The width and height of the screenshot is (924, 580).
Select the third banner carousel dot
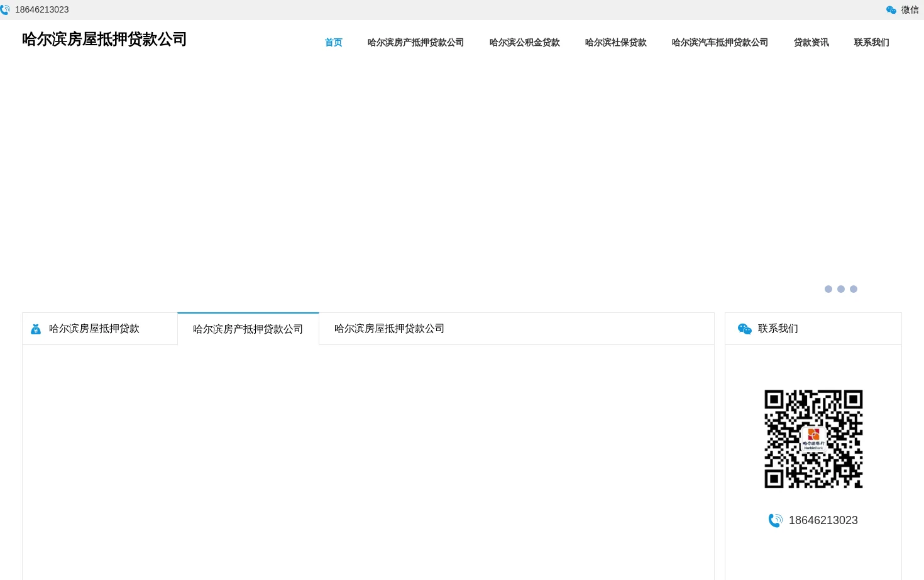pyautogui.click(x=854, y=289)
